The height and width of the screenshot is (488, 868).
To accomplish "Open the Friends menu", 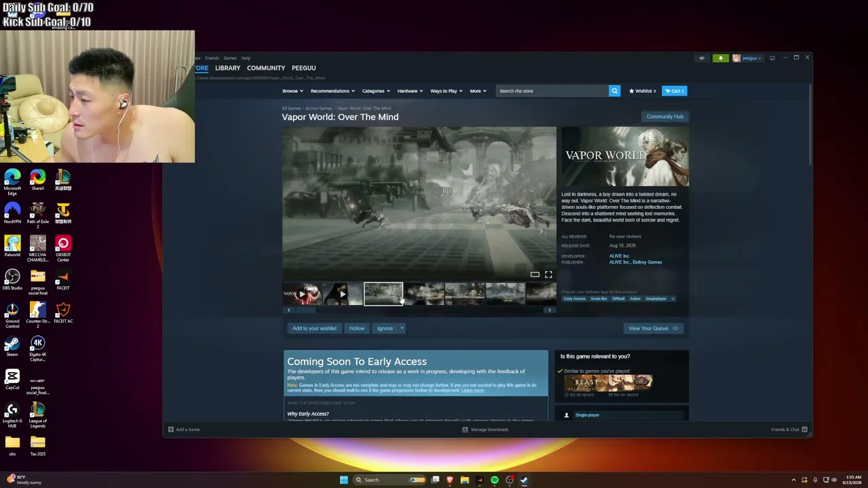I will click(212, 58).
